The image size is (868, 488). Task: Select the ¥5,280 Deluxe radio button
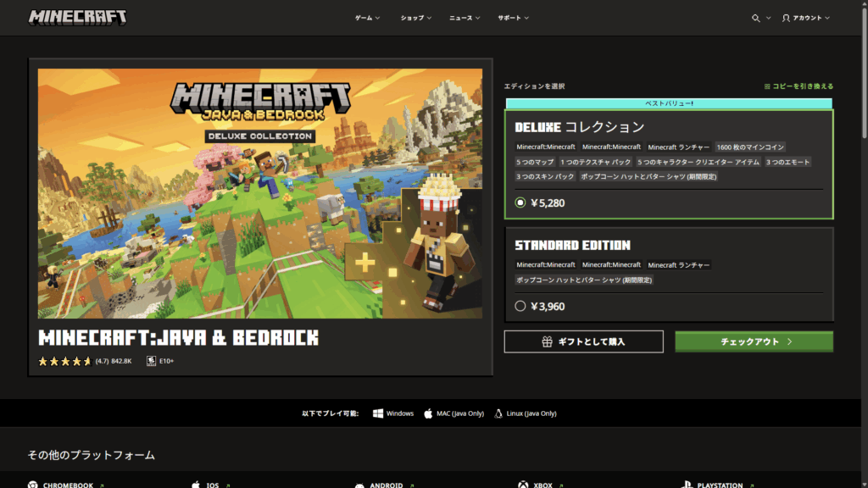pyautogui.click(x=520, y=202)
